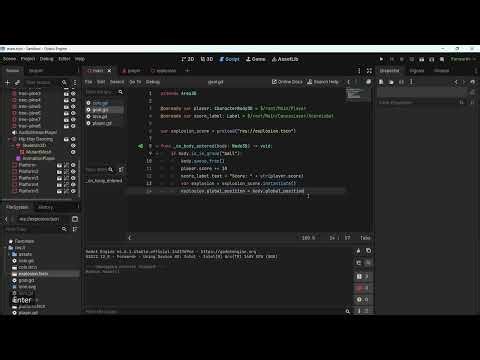The height and width of the screenshot is (360, 480).
Task: Click the sort methods icon in script panel
Action: tap(121, 170)
